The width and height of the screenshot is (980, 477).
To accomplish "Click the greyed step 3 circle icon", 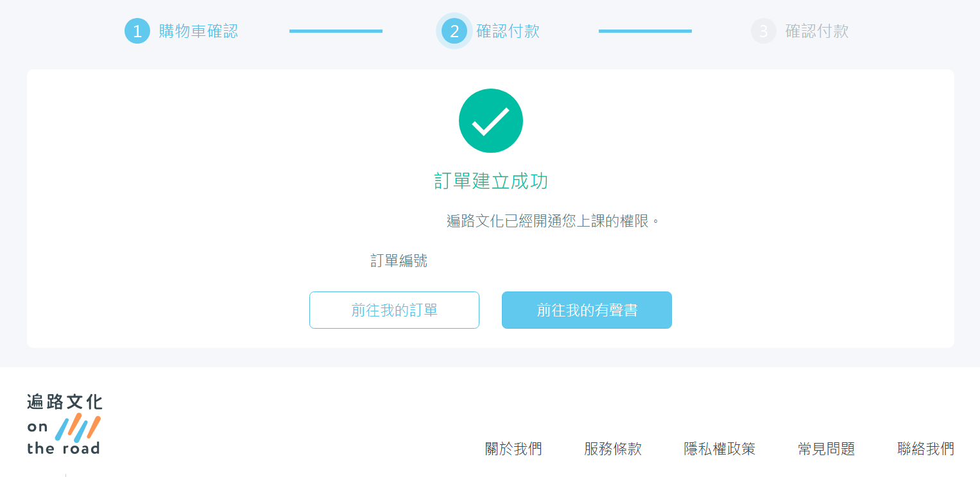I will (763, 31).
